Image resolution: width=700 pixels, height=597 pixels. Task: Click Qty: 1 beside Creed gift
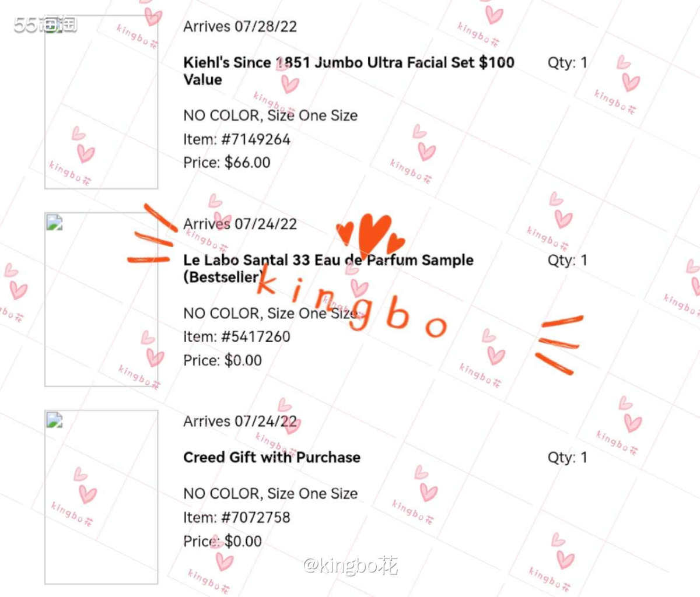[568, 458]
